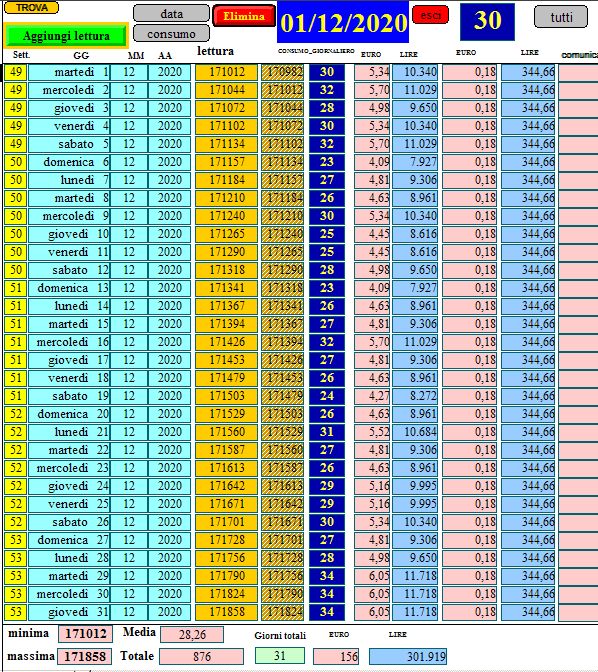Click the total LIRE 301.919 field
The image size is (598, 672).
408,656
